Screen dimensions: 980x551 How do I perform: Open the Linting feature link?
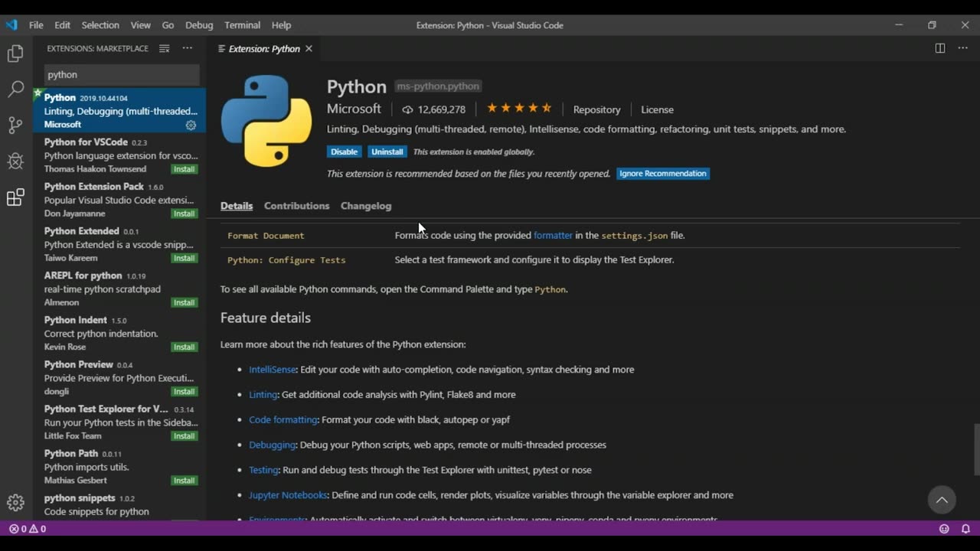pos(263,395)
